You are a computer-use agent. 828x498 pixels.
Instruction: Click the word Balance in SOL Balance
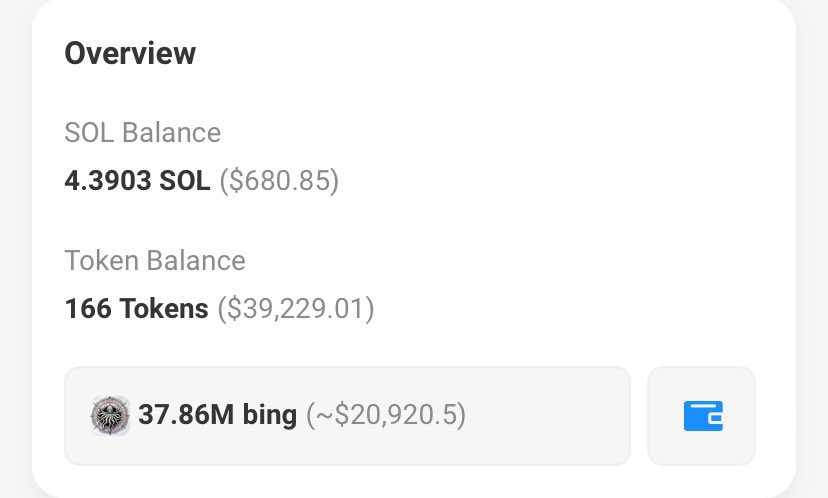(x=172, y=132)
